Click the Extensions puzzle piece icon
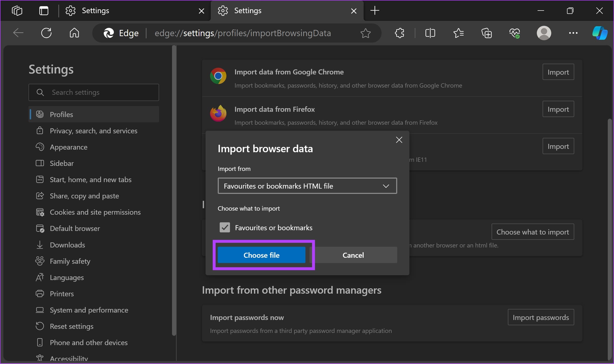 (399, 33)
